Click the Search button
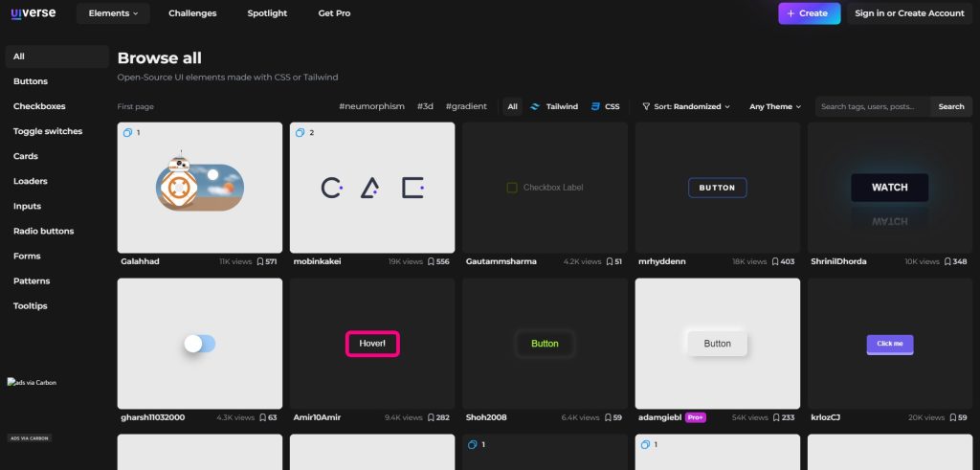Image resolution: width=980 pixels, height=470 pixels. click(950, 107)
